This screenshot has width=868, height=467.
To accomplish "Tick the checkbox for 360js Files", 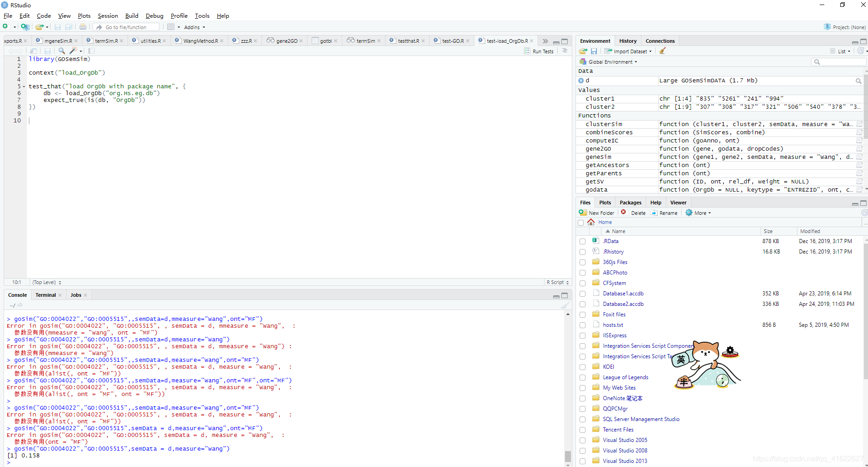I will pyautogui.click(x=582, y=262).
